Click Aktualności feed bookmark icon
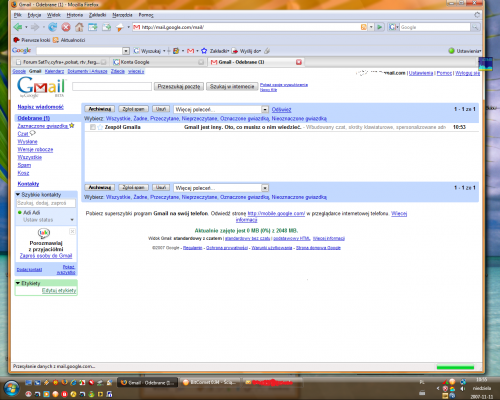Screen dimensions: 500x400 coord(56,40)
